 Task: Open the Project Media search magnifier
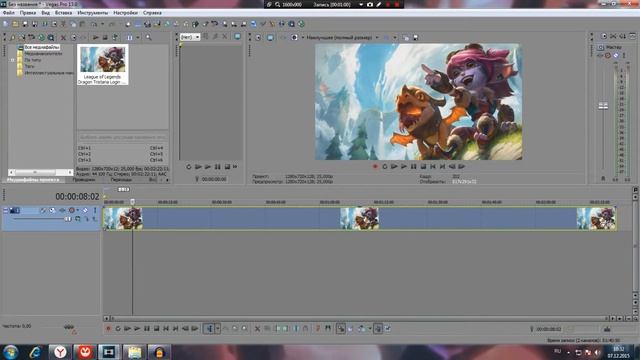coord(149,38)
